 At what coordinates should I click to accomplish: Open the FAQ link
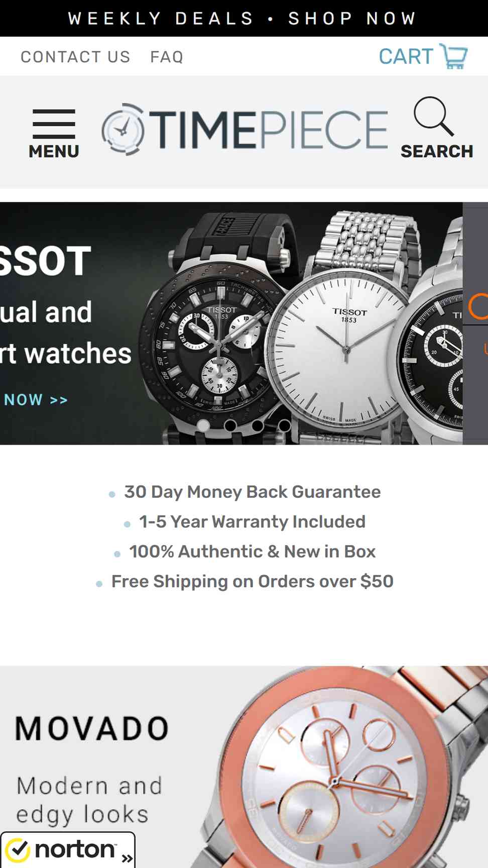pos(167,57)
